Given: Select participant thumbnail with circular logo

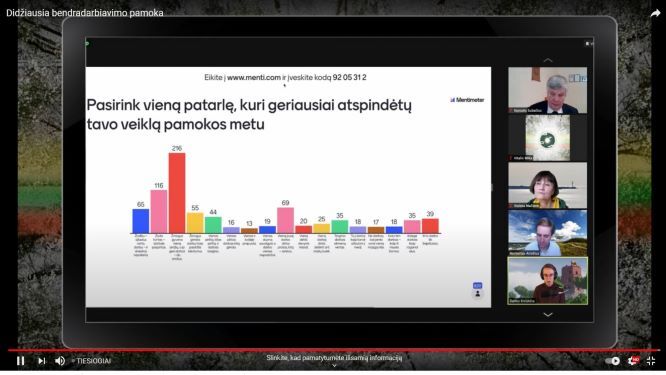Looking at the screenshot, I should click(x=547, y=138).
